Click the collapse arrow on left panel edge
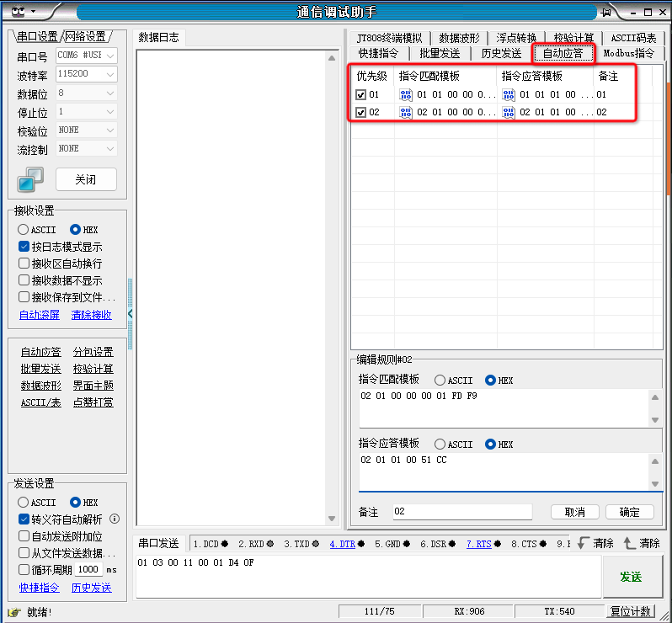This screenshot has height=623, width=672. 130,313
